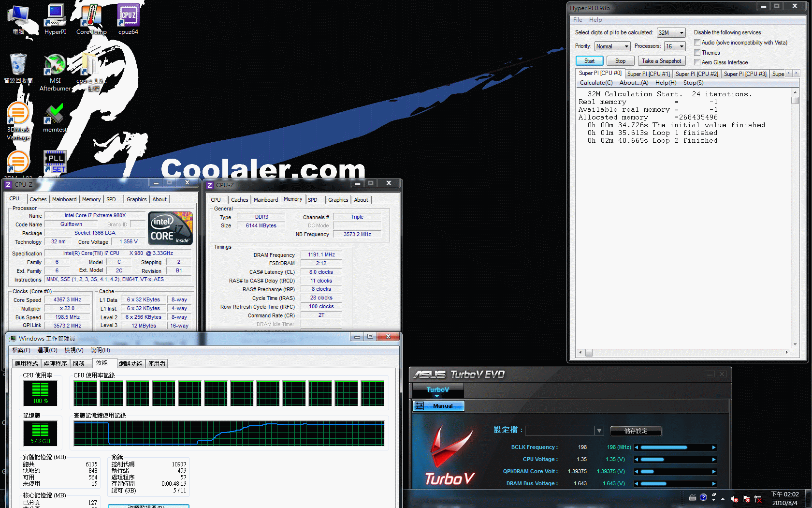Image resolution: width=812 pixels, height=508 pixels.
Task: Open the PLL SET desktop icon
Action: coord(55,162)
